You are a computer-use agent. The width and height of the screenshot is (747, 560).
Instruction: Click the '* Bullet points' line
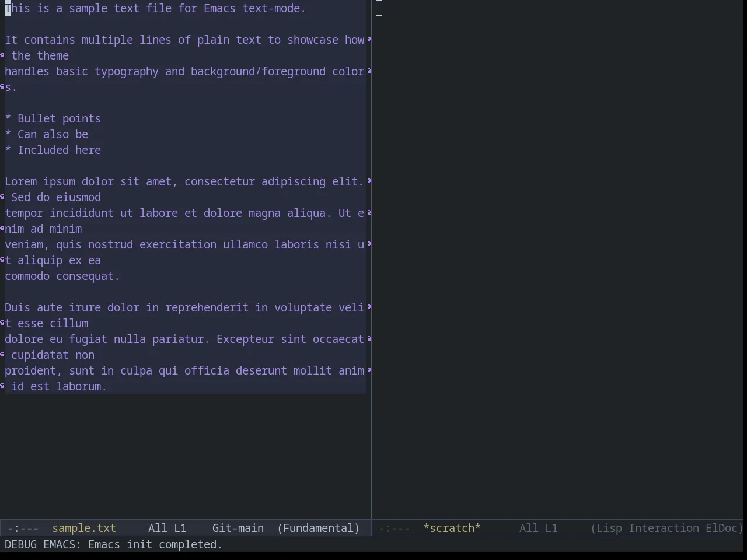pyautogui.click(x=53, y=118)
